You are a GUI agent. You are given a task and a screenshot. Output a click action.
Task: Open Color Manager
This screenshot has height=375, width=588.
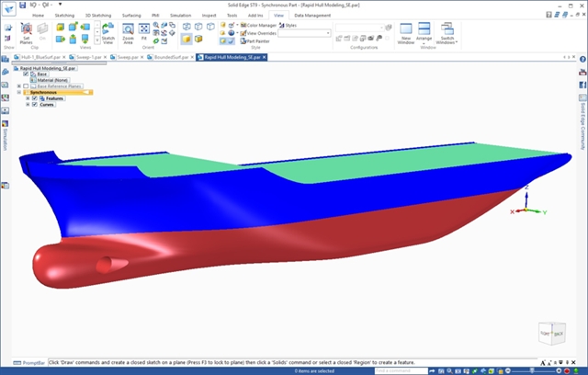pos(258,25)
